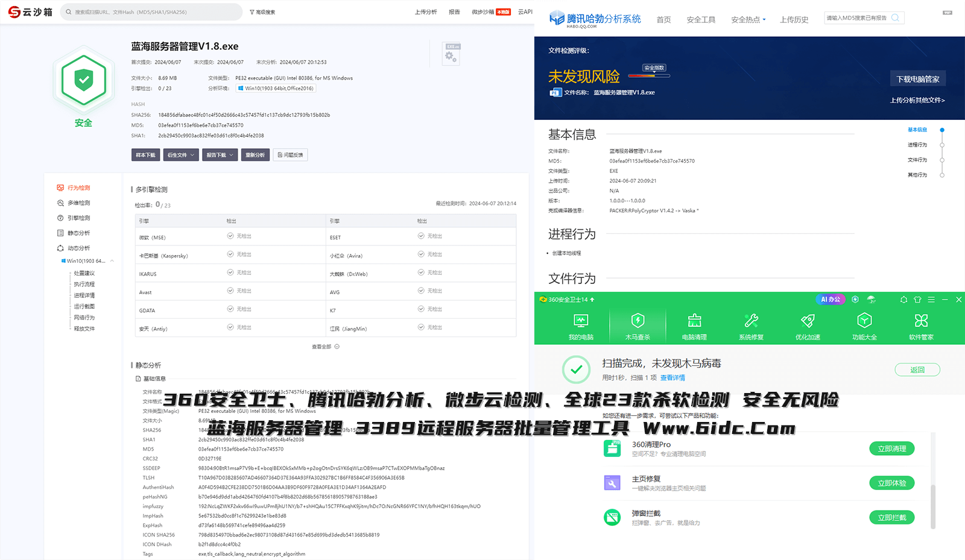Open 安全热点 dropdown menu in Habo
The width and height of the screenshot is (965, 560).
(748, 20)
